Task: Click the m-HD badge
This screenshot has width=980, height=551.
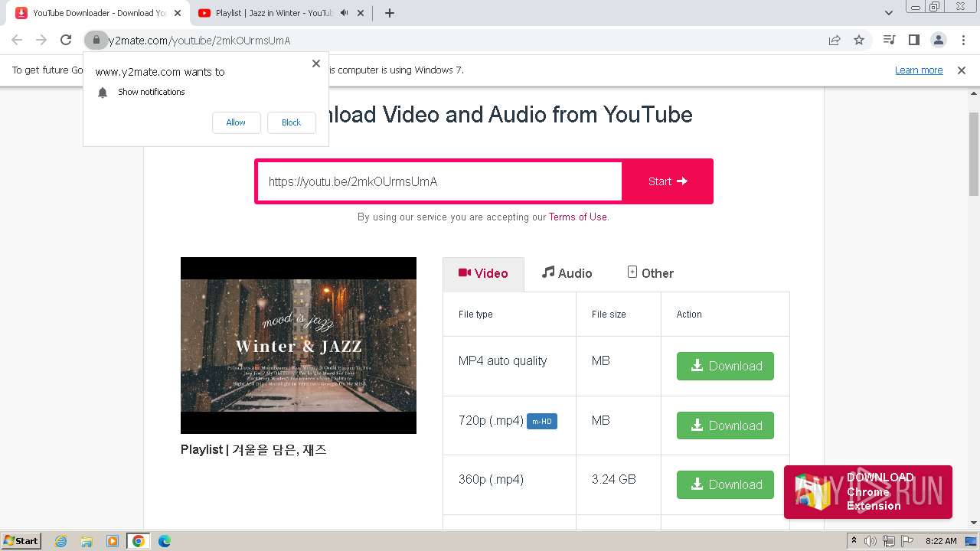Action: coord(542,421)
